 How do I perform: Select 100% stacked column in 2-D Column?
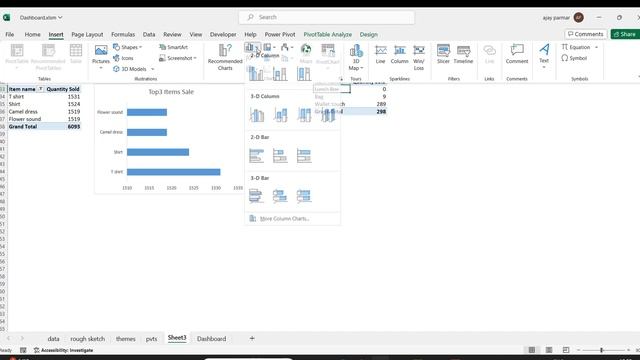304,73
